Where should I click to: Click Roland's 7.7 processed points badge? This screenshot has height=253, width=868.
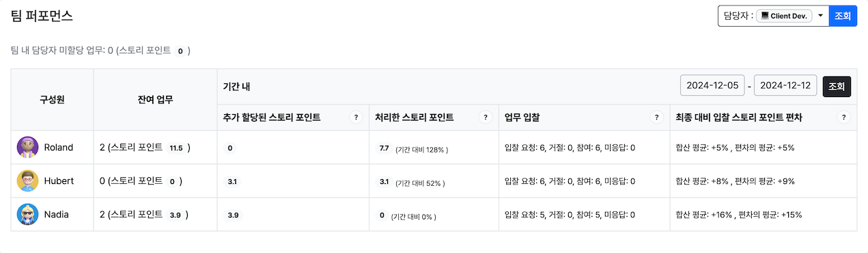click(384, 148)
